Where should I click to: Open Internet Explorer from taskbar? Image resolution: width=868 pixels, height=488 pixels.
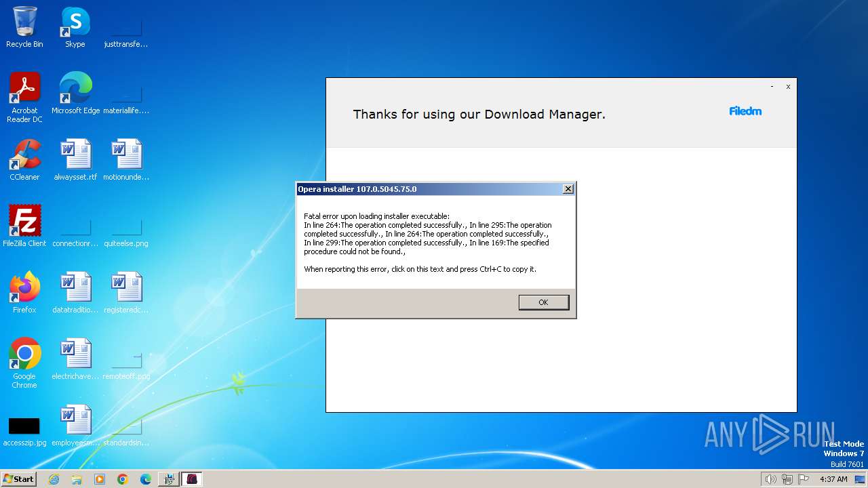coord(54,479)
